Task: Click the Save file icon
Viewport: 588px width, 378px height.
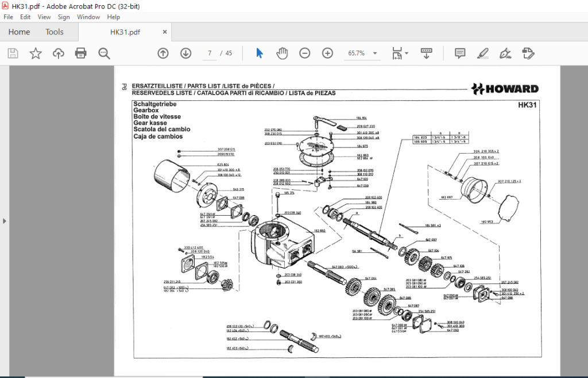Action: pyautogui.click(x=13, y=53)
